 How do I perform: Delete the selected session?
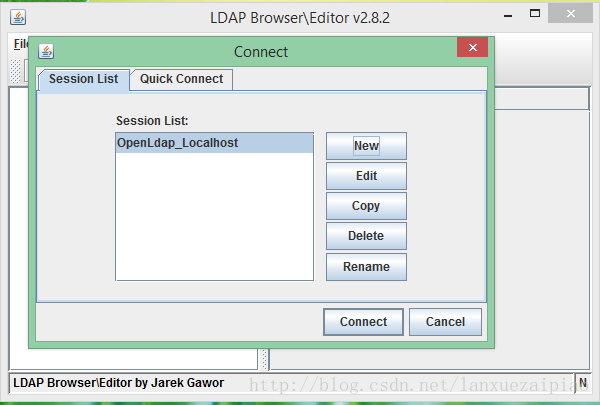click(366, 236)
